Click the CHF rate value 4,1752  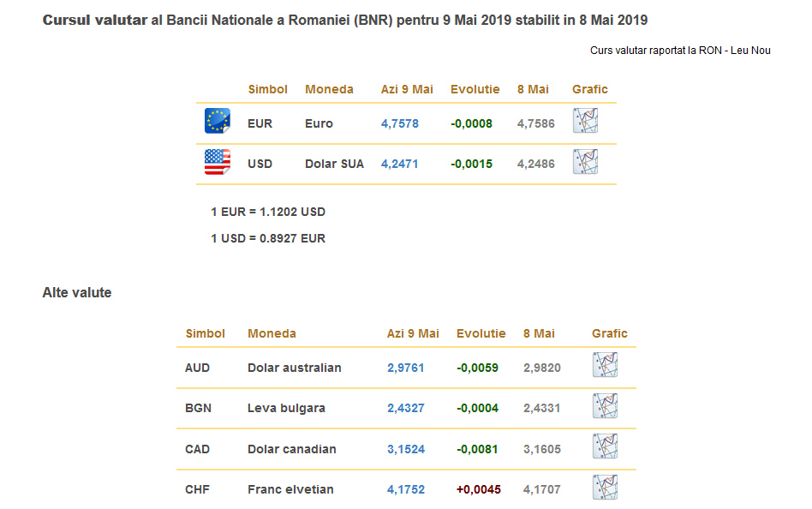point(405,489)
